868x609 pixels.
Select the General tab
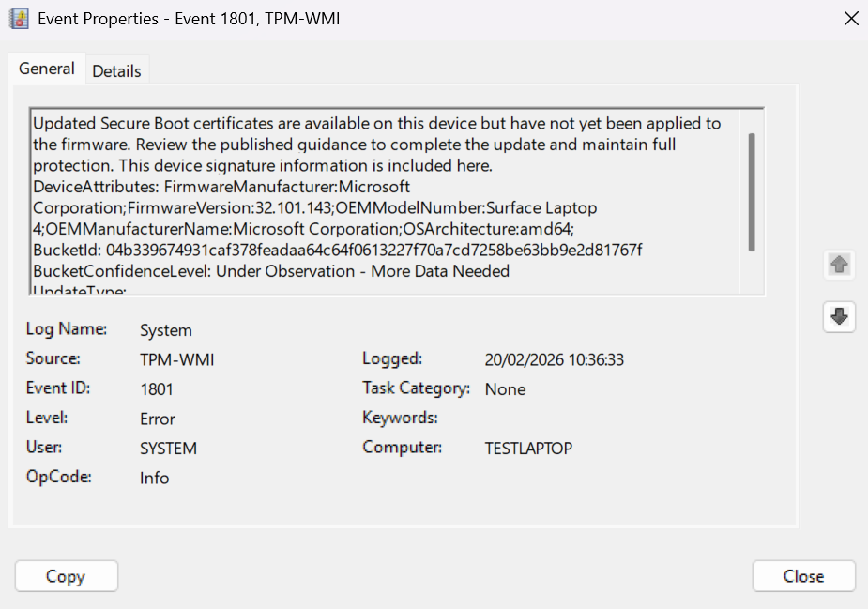tap(47, 69)
